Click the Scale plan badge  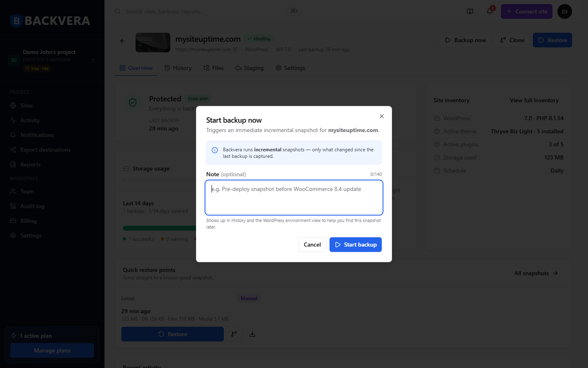pos(198,99)
